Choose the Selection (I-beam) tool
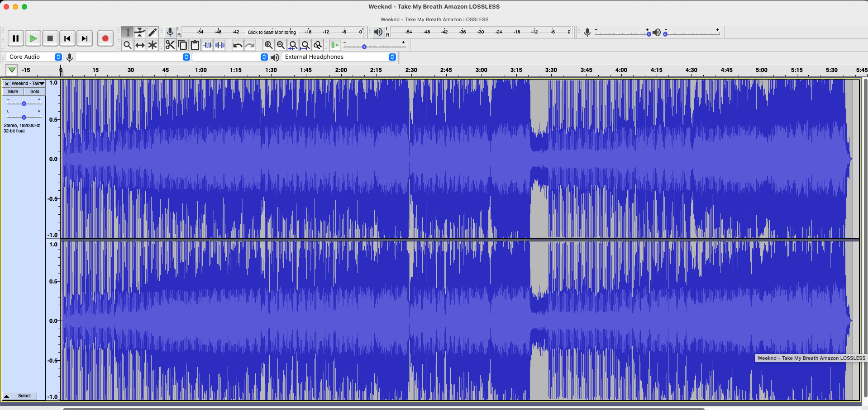868x410 pixels. pyautogui.click(x=128, y=32)
